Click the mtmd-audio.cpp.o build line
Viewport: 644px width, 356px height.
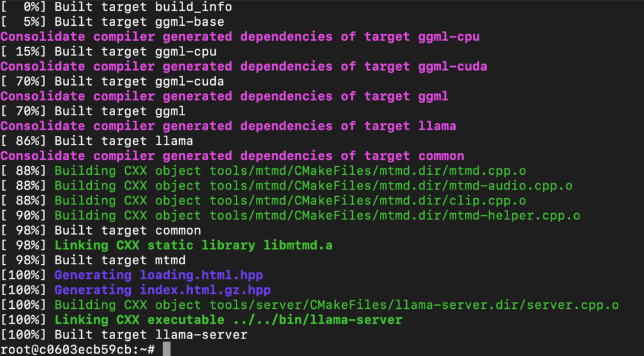click(286, 186)
